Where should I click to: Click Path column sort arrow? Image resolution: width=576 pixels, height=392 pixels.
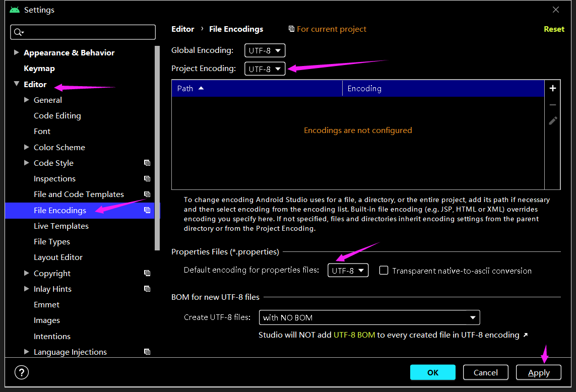click(x=201, y=88)
